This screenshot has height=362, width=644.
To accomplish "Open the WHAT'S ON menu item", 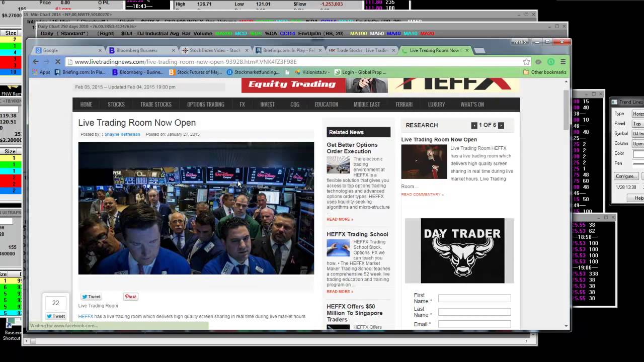I will coord(472,105).
